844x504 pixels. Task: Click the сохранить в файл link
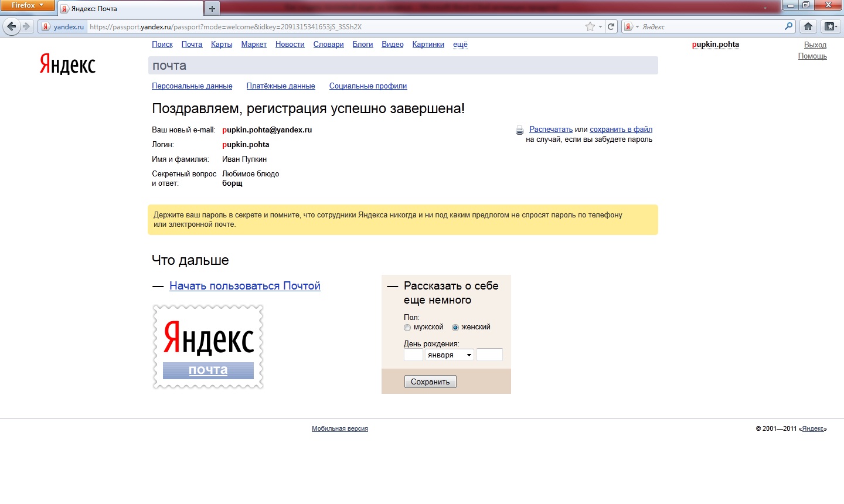point(621,130)
